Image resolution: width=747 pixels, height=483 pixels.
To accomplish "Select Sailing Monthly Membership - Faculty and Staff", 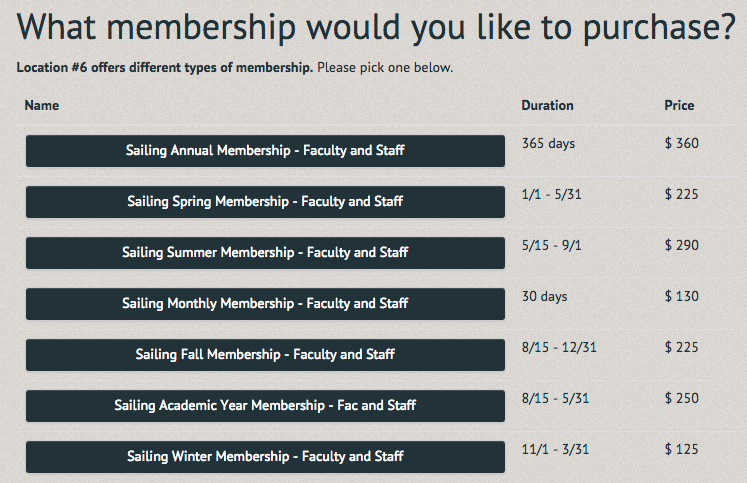I will pos(265,304).
